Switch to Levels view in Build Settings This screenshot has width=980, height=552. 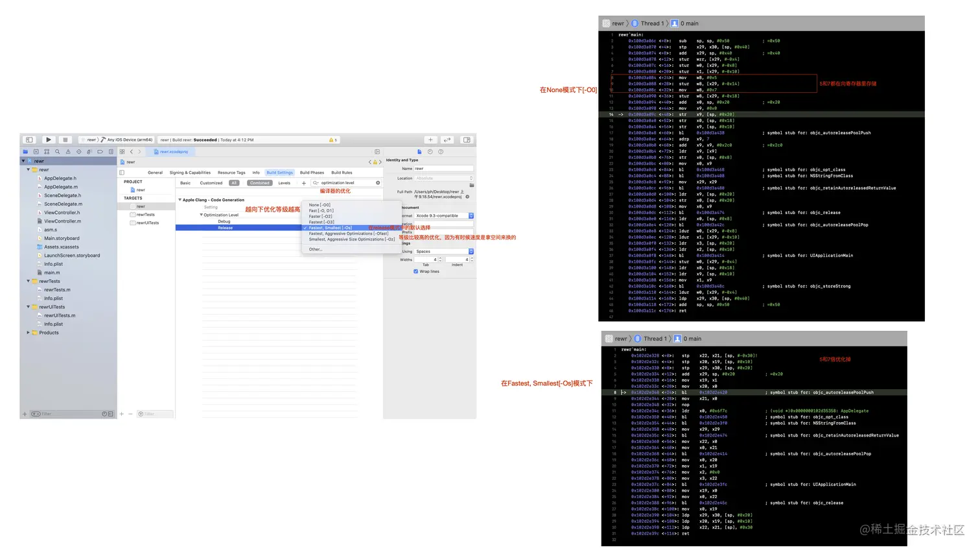[284, 183]
